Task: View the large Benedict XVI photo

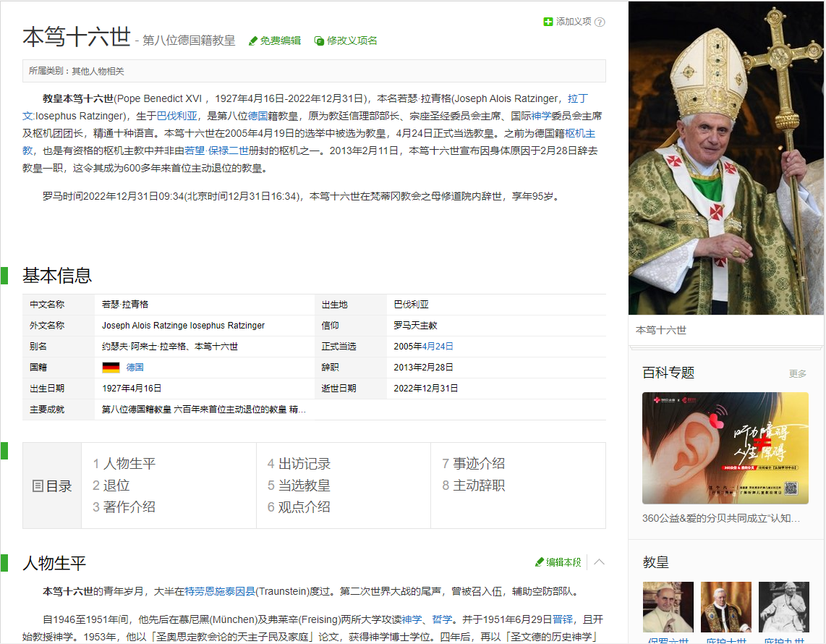Action: coord(726,158)
